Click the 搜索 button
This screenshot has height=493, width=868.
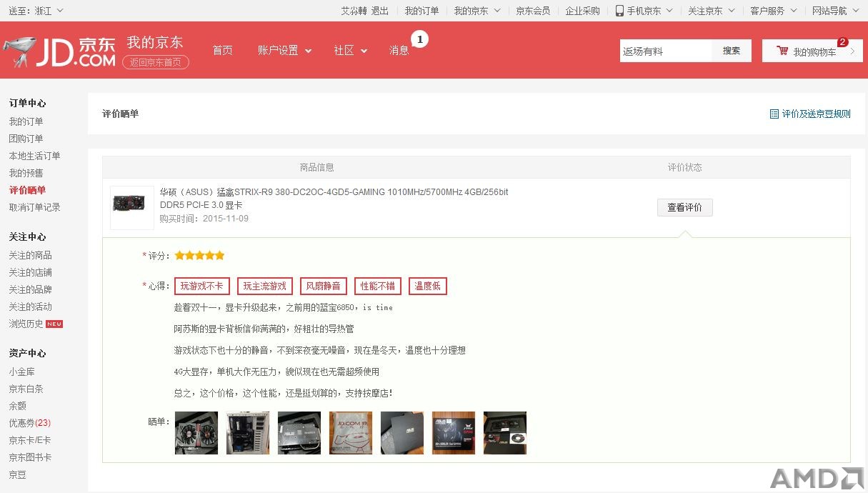(x=732, y=51)
